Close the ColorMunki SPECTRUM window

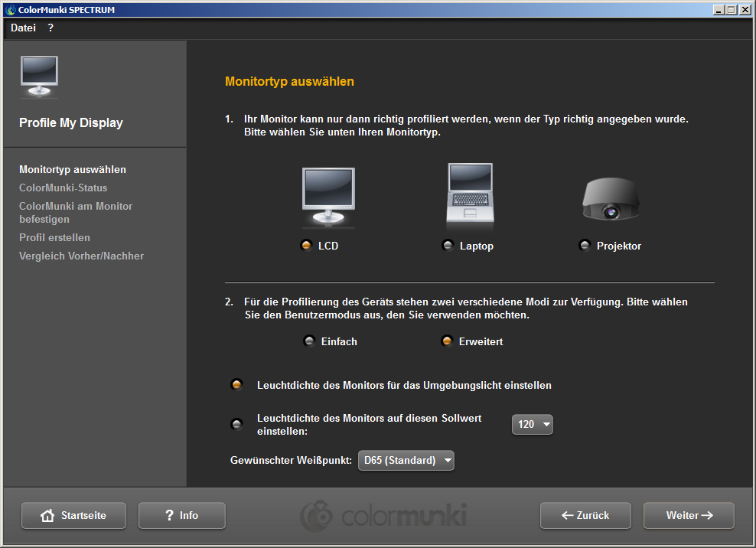point(745,10)
